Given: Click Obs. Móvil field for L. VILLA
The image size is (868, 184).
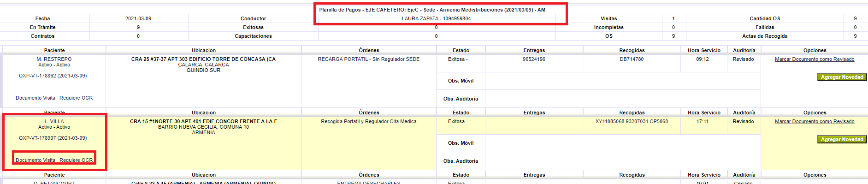Looking at the screenshot, I should tap(623, 143).
